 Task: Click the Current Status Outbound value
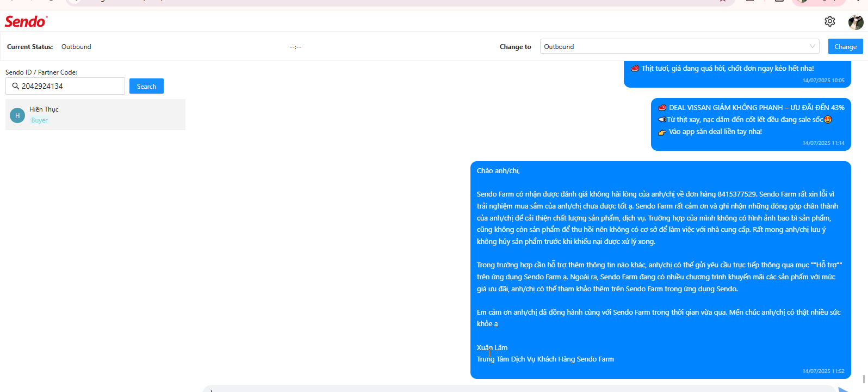coord(76,47)
